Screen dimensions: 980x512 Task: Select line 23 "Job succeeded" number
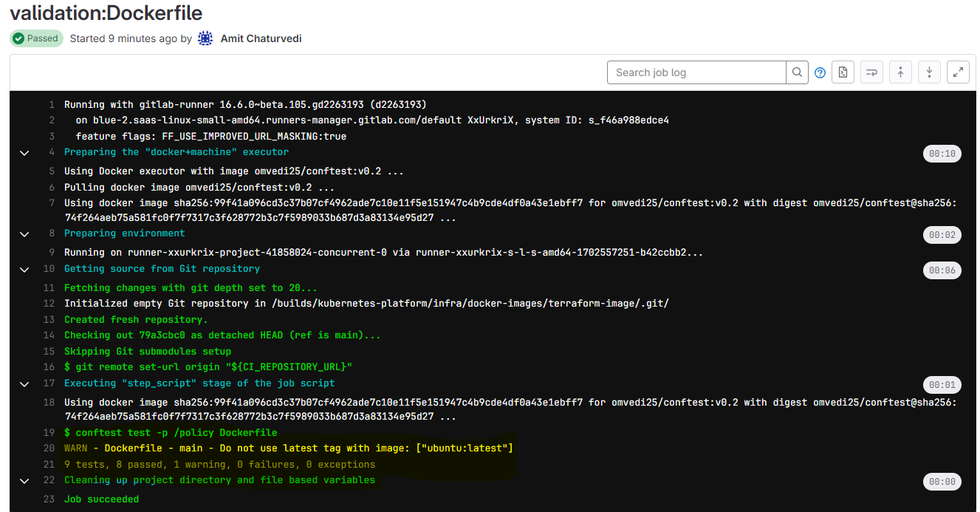(49, 499)
